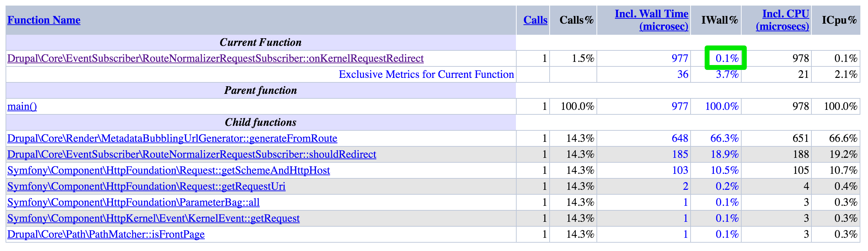The width and height of the screenshot is (868, 251).
Task: Click CPU value 651 for generateFromRoute
Action: click(x=801, y=138)
